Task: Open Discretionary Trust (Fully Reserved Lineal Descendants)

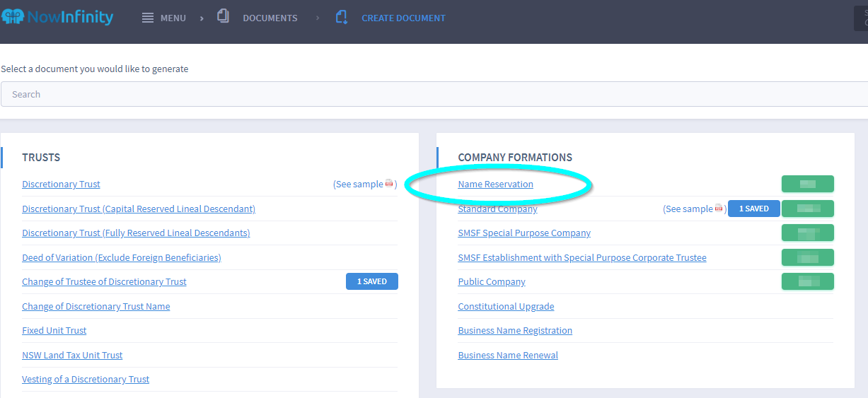Action: (x=136, y=233)
